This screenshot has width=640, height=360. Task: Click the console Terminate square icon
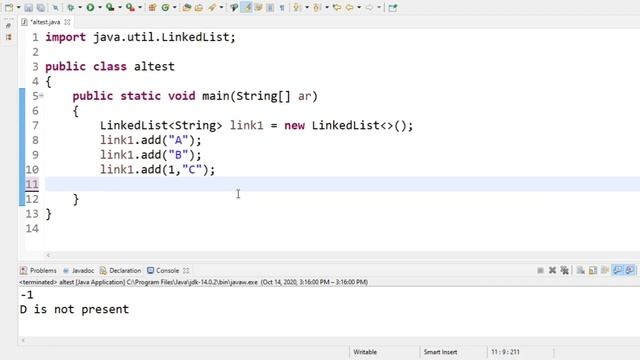(540, 270)
